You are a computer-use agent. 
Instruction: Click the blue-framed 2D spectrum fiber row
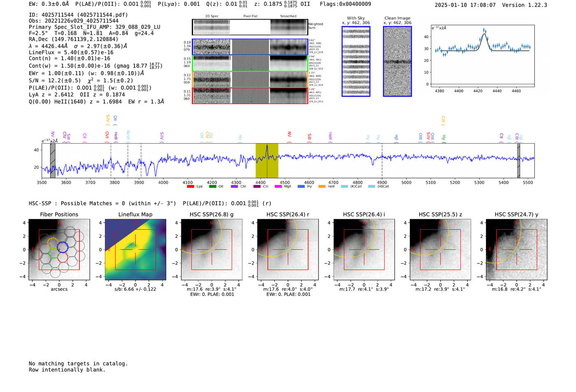[250, 47]
